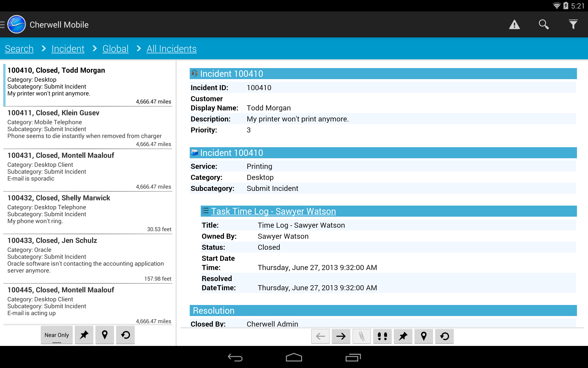The height and width of the screenshot is (368, 588).
Task: Click the map marker icon in list toolbar
Action: (105, 335)
